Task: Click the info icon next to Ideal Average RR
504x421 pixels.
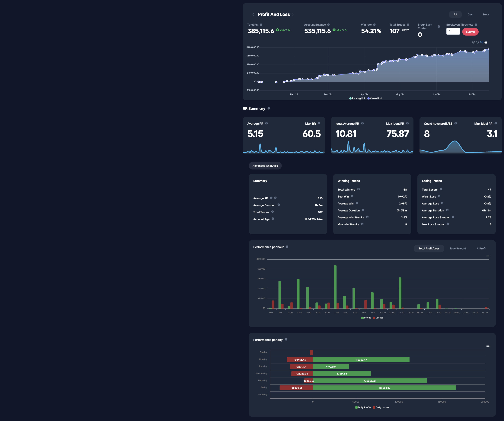Action: [x=362, y=123]
